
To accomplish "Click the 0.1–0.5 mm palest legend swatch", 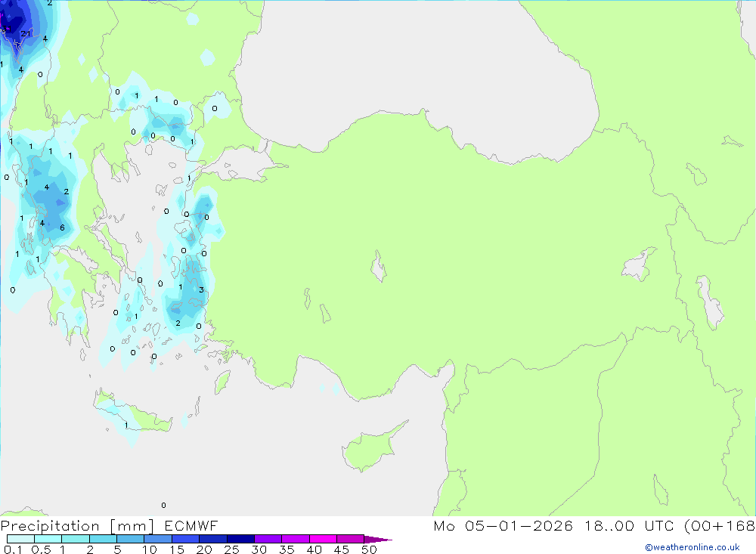I will point(20,539).
